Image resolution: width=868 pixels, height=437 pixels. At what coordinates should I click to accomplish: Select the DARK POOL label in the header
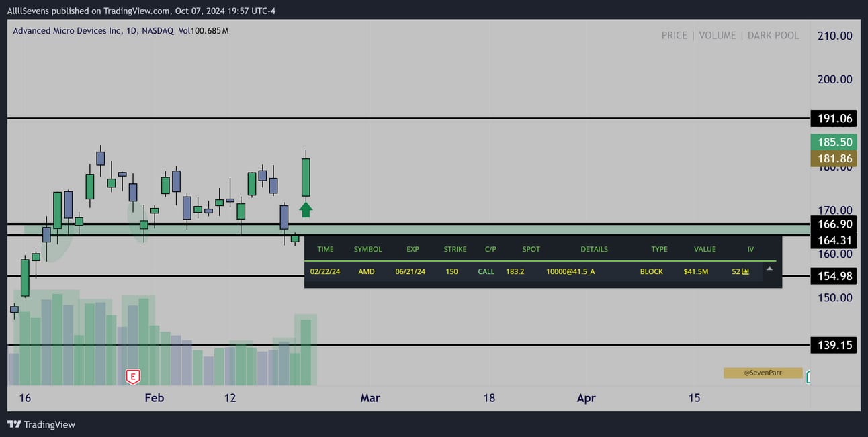click(773, 35)
